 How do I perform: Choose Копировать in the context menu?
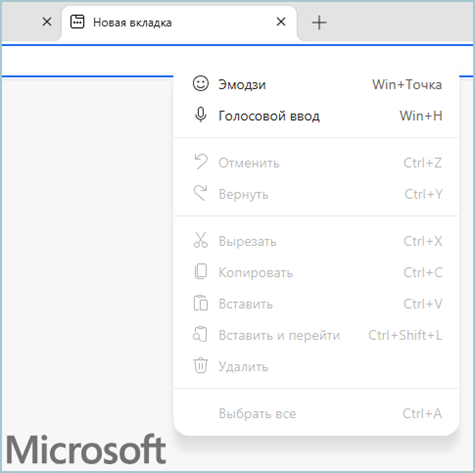317,272
